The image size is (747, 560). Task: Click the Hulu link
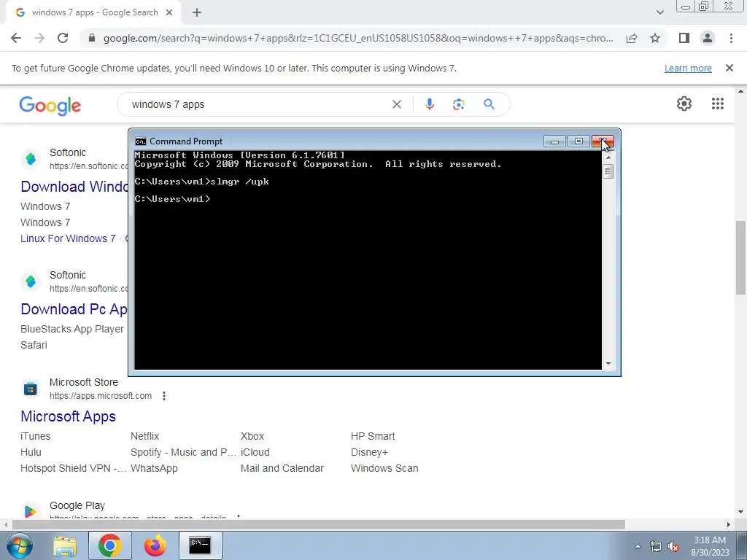pyautogui.click(x=31, y=452)
